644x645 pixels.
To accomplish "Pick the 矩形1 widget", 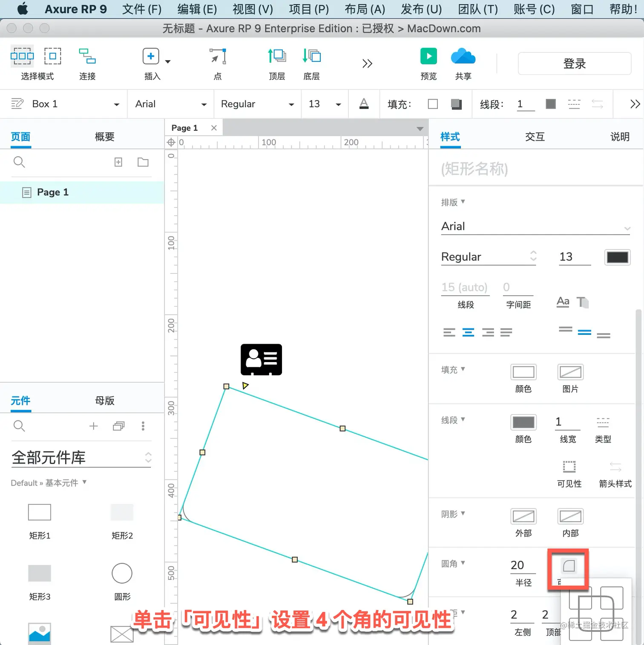I will [x=40, y=512].
